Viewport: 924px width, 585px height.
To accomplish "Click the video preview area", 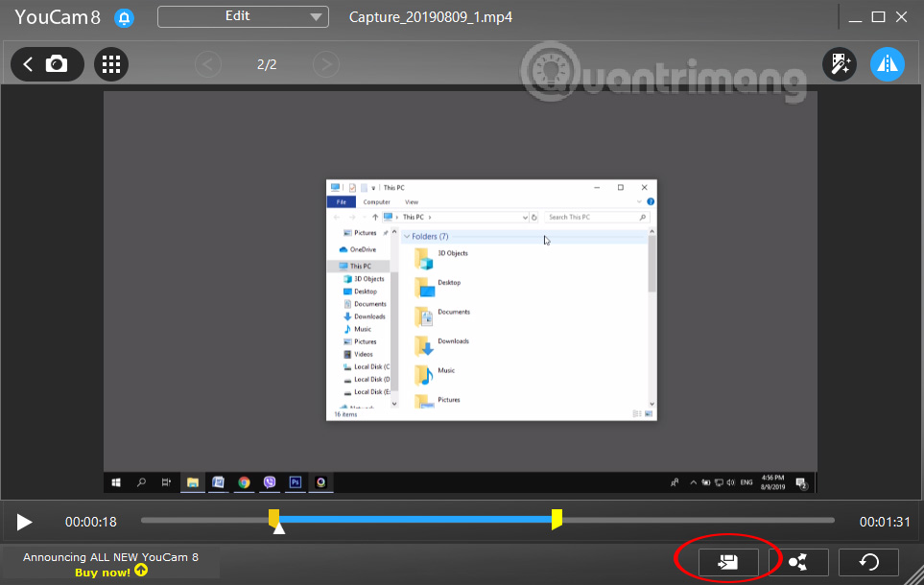I will (461, 288).
